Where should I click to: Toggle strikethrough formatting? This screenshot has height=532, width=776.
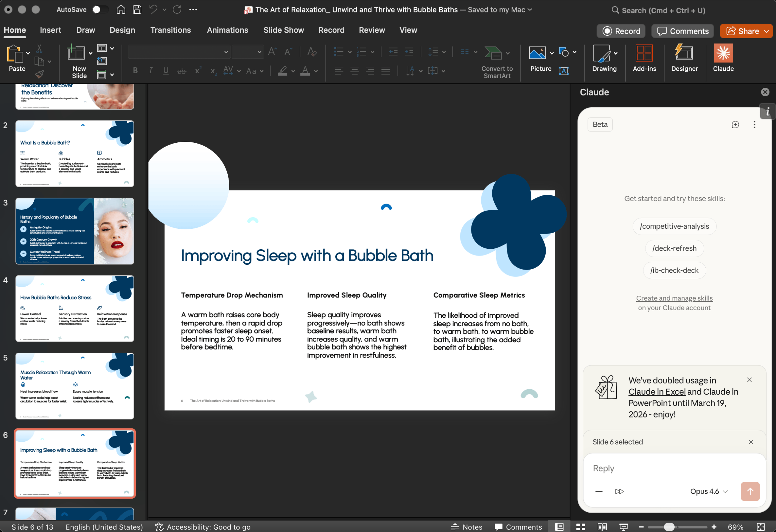tap(182, 70)
